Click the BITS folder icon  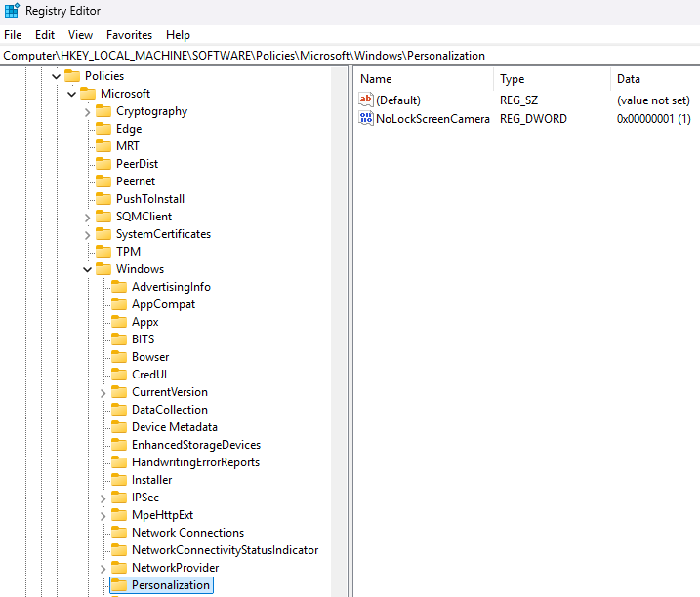(119, 339)
